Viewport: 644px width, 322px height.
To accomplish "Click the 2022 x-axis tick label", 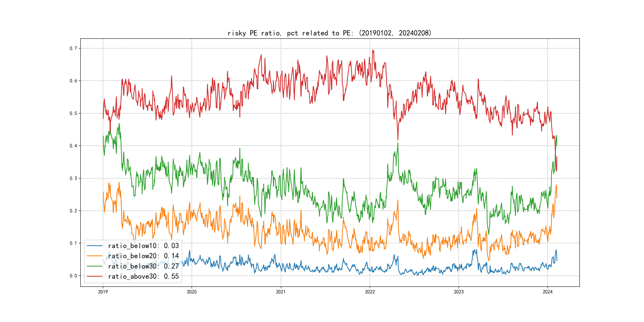I will click(370, 292).
